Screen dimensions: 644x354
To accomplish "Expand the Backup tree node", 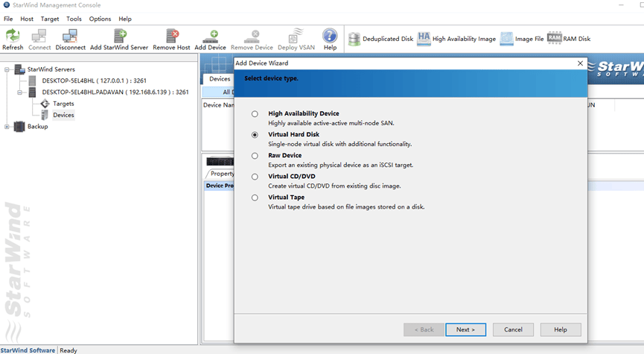I will pos(7,127).
